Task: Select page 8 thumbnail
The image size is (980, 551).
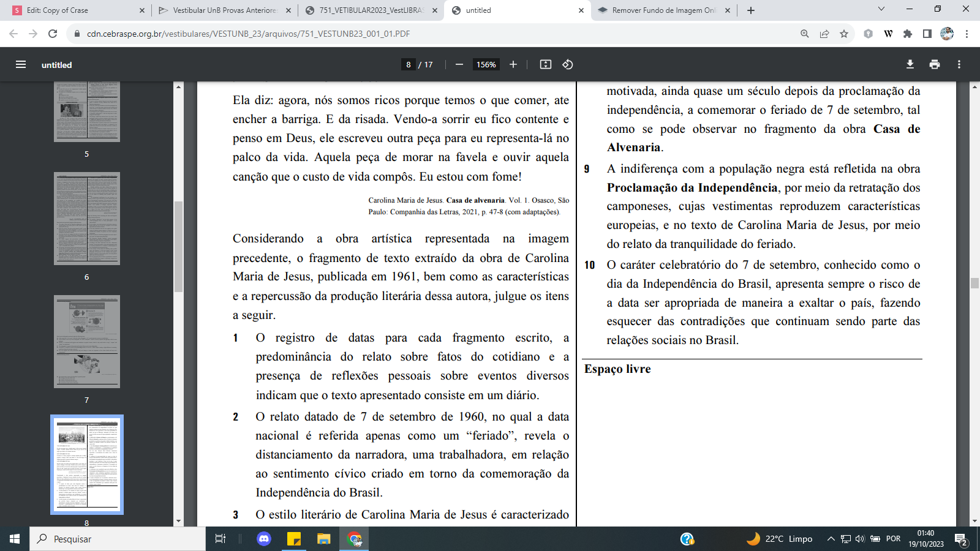Action: 87,465
